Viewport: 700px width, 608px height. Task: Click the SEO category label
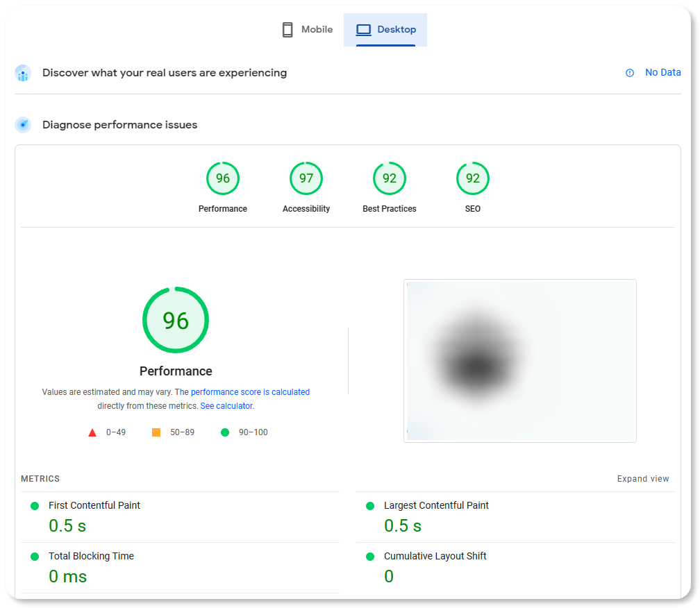coord(473,209)
